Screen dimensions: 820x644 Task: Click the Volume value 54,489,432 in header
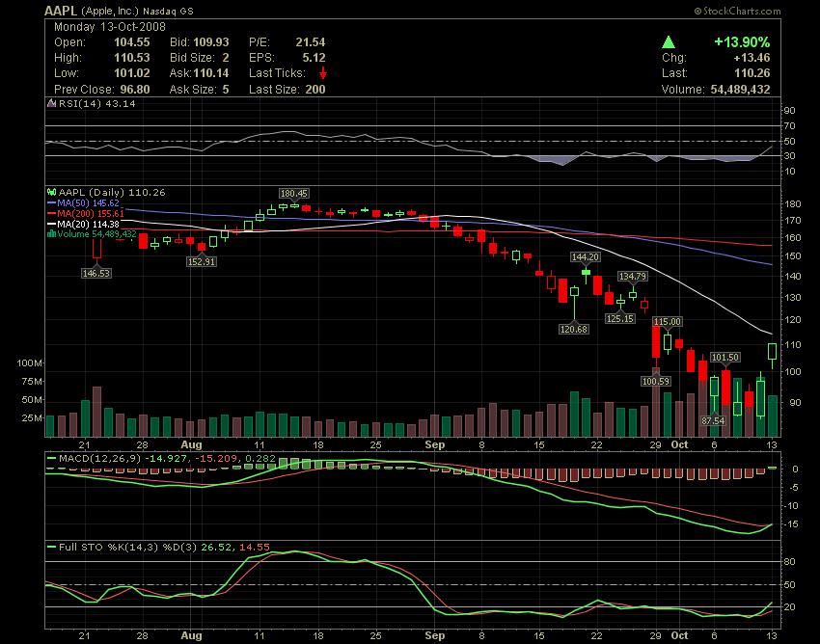click(740, 90)
